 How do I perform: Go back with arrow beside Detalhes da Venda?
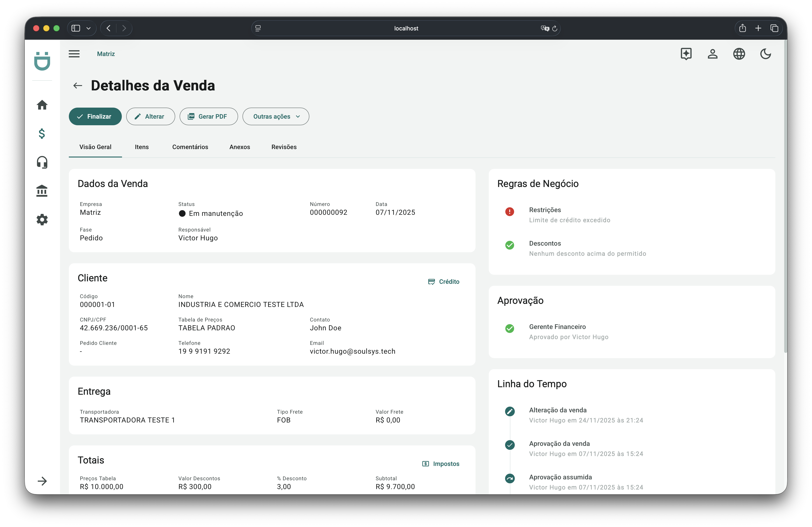click(78, 86)
